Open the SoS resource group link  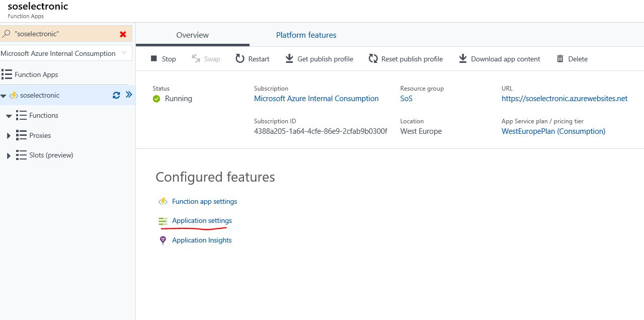point(406,99)
